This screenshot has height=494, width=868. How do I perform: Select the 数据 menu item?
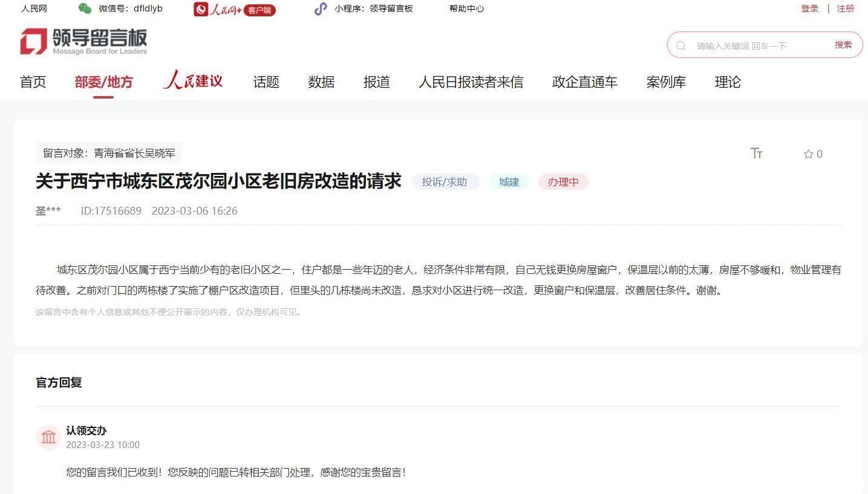pos(321,82)
